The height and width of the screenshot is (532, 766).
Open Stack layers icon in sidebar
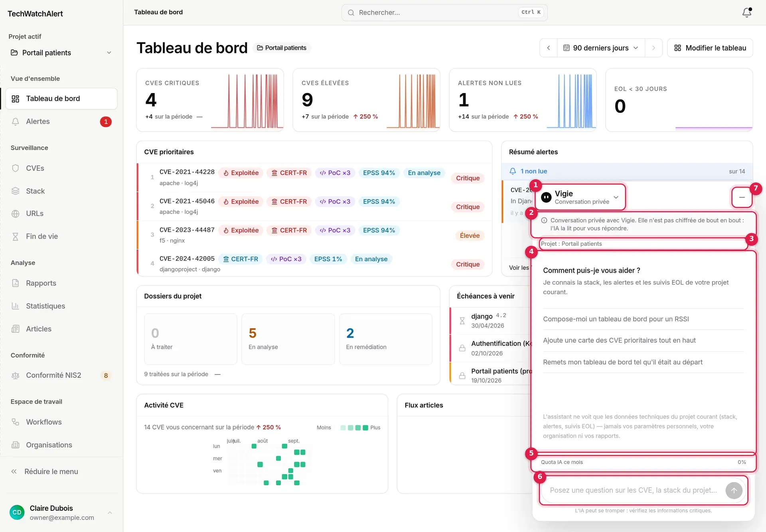coord(16,191)
